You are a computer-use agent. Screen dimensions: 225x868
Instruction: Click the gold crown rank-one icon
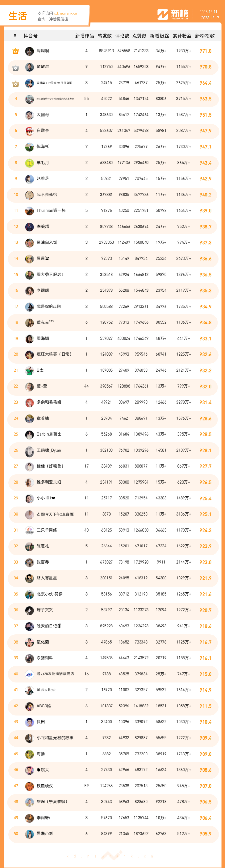point(15,51)
